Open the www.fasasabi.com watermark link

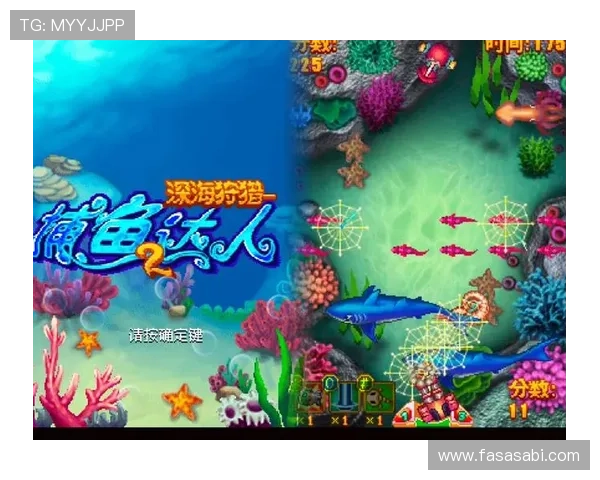(508, 456)
